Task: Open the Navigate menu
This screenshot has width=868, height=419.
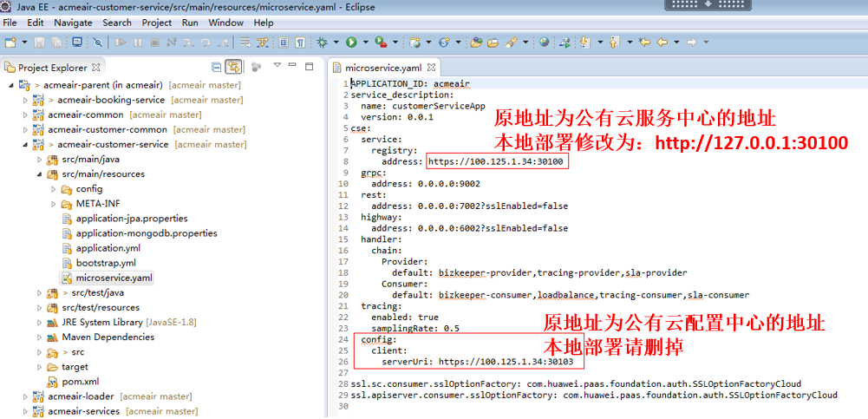Action: (73, 23)
